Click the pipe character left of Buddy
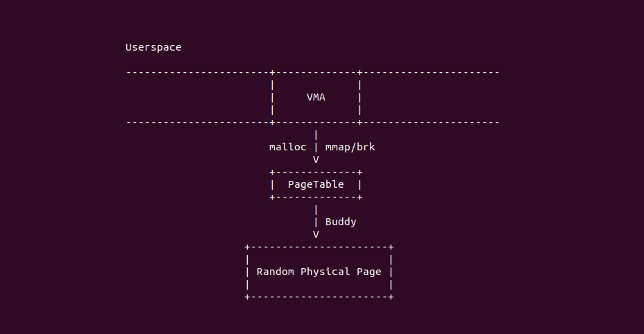This screenshot has width=644, height=334. pyautogui.click(x=316, y=222)
